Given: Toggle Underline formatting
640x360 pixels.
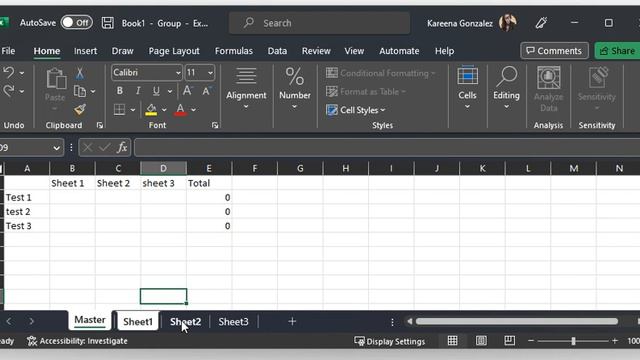Looking at the screenshot, I should [x=156, y=91].
